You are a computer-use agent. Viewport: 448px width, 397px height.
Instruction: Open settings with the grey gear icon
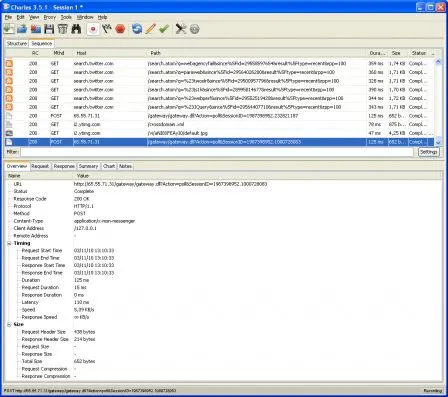(194, 29)
